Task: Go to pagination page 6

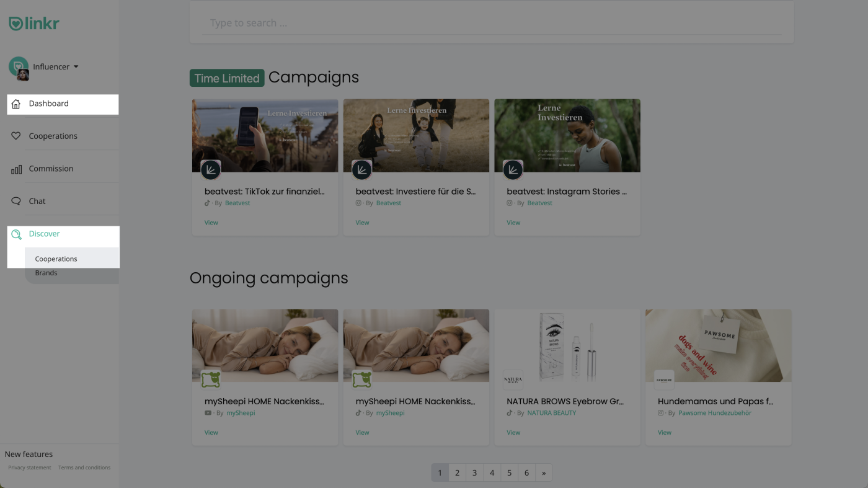Action: click(x=526, y=472)
